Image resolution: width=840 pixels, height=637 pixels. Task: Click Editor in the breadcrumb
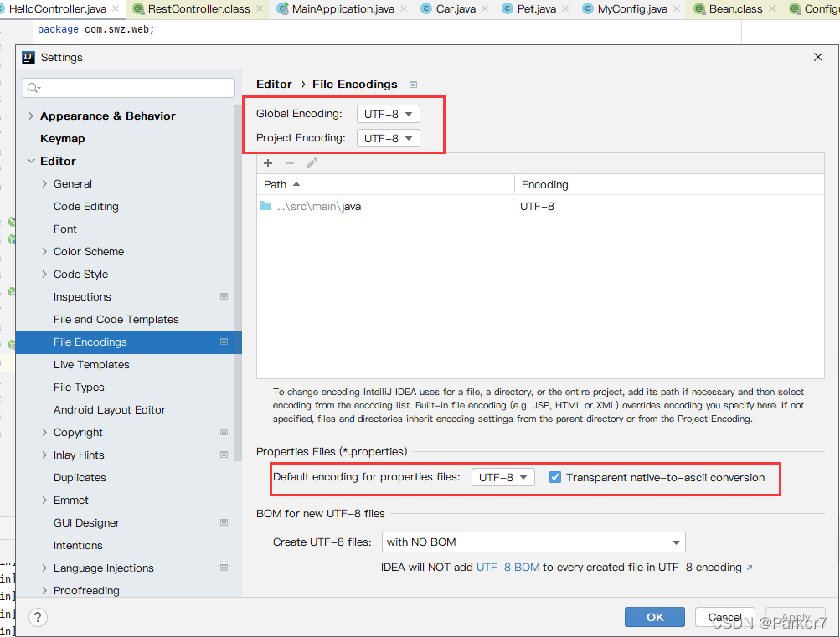click(275, 84)
